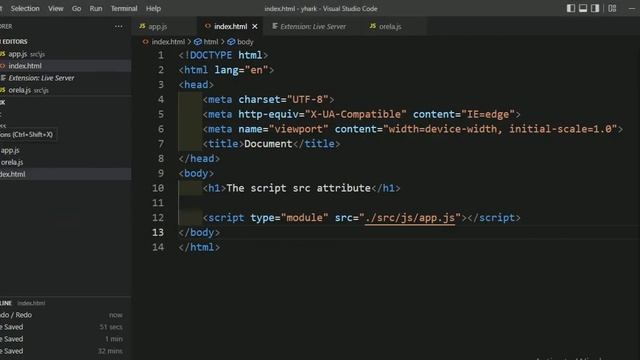Image resolution: width=640 pixels, height=360 pixels.
Task: Switch to Extension: Live Server tab
Action: (313, 27)
